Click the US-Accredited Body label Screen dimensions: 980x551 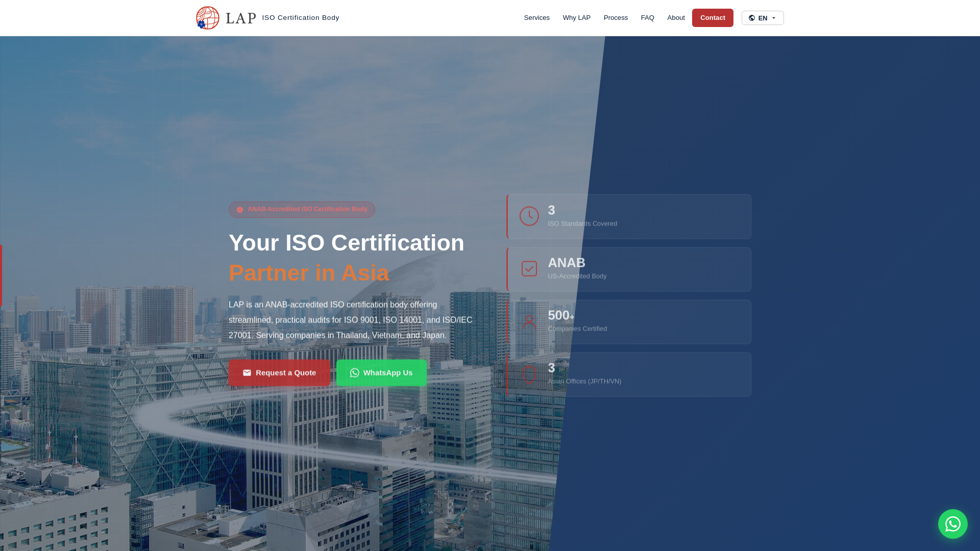(577, 276)
